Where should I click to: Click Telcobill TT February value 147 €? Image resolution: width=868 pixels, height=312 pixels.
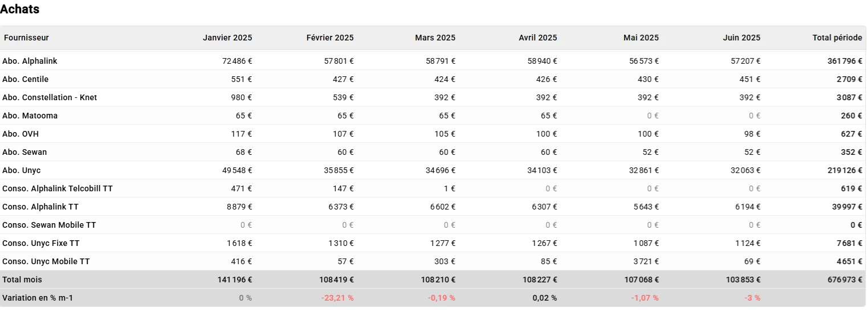coord(344,188)
